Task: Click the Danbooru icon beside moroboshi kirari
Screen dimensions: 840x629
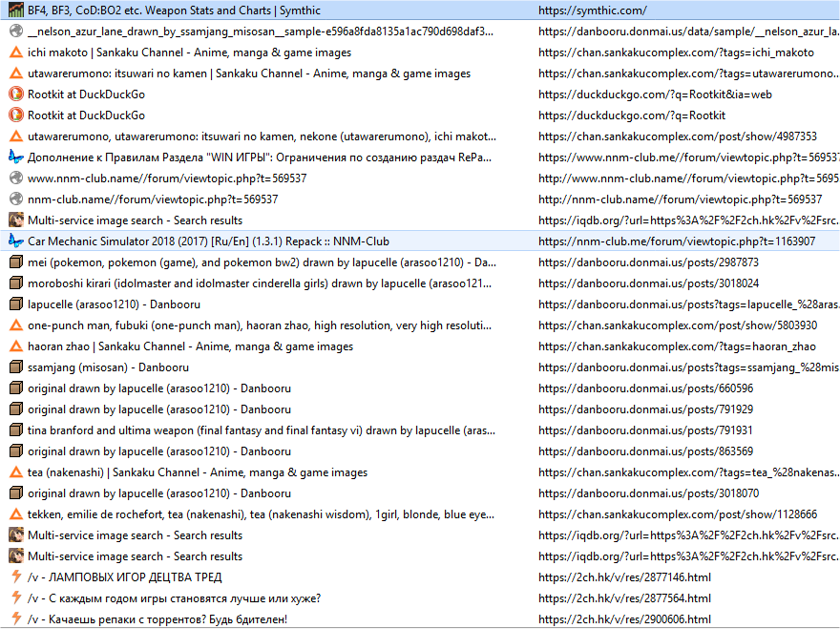Action: tap(16, 283)
